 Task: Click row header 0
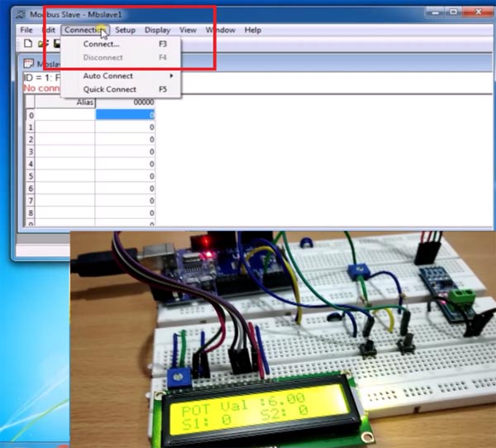coord(31,115)
